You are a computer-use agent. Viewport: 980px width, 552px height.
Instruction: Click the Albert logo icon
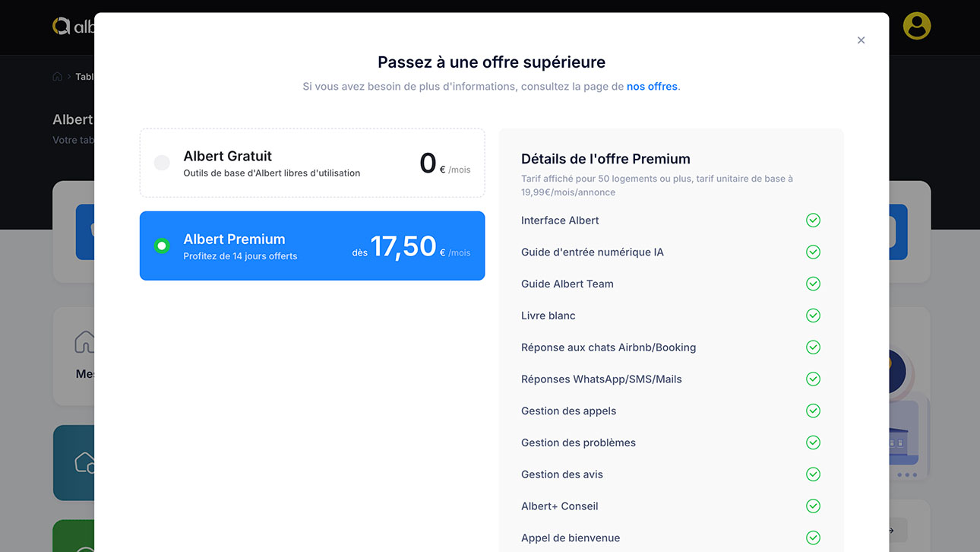(62, 26)
